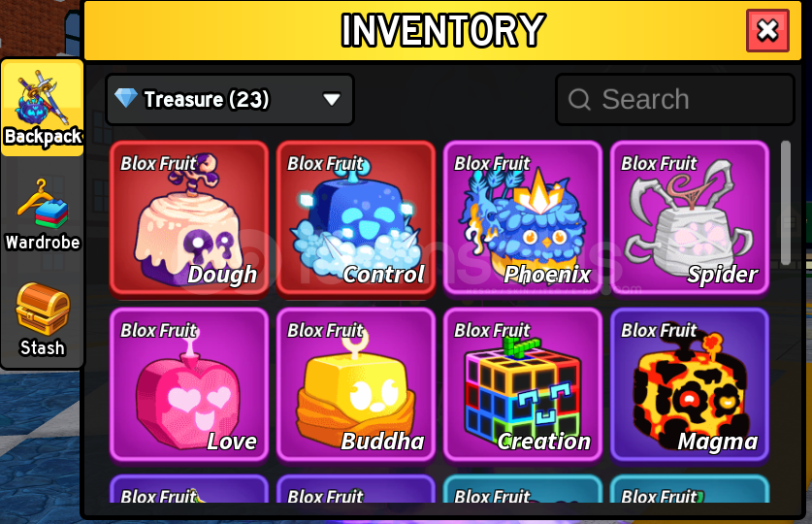Pick the Magma Blox Fruit
This screenshot has width=812, height=524.
(x=690, y=384)
